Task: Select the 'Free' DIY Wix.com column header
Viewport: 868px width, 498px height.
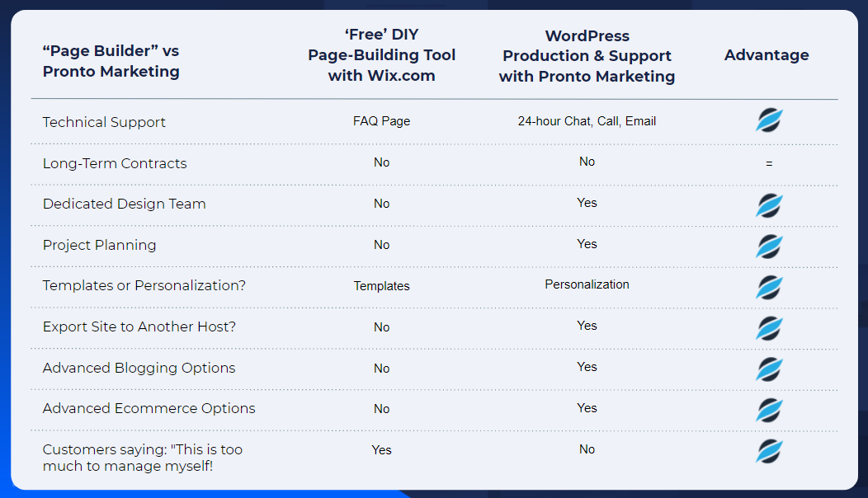Action: 381,54
